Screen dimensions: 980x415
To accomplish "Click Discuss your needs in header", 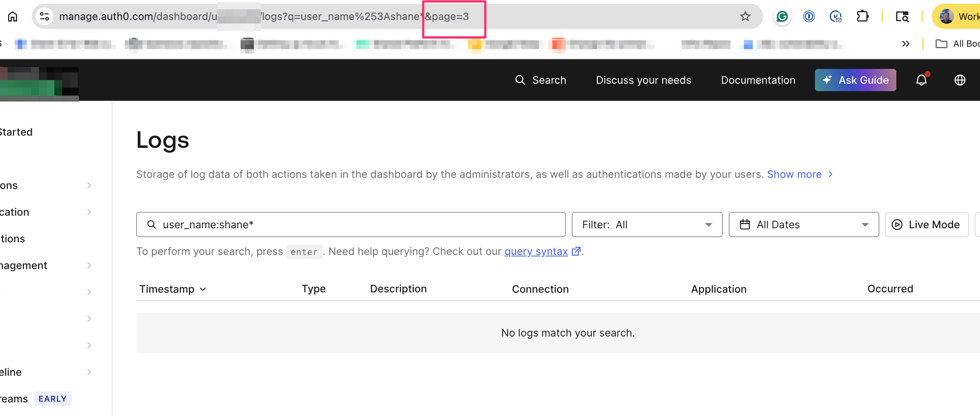I will (x=643, y=80).
